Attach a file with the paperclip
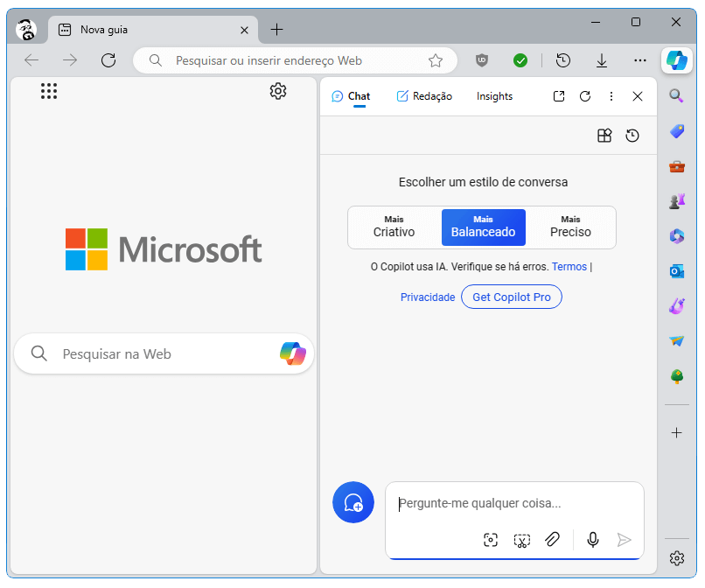 [552, 539]
